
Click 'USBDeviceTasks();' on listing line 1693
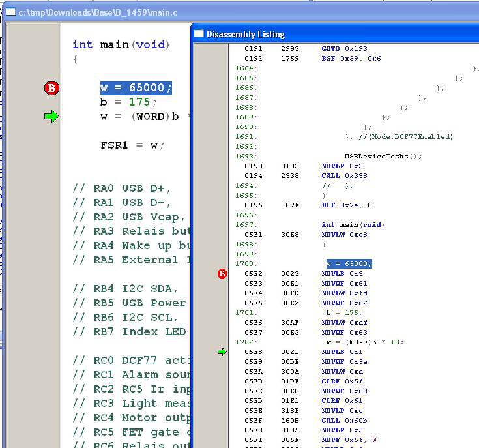383,156
